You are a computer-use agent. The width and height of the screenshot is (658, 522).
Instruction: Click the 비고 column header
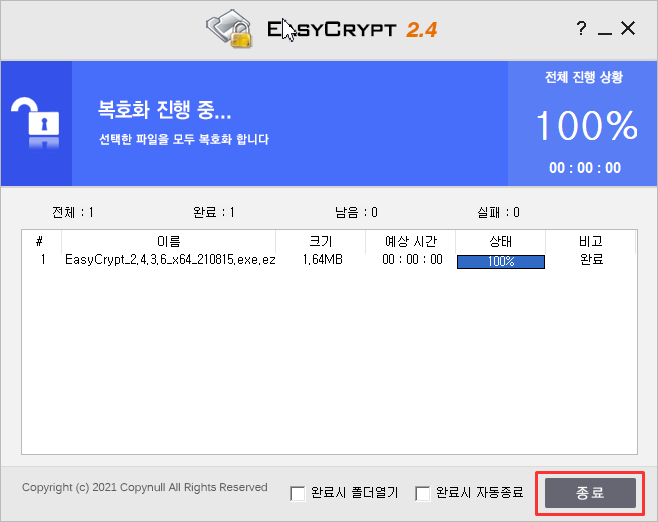[x=590, y=241]
